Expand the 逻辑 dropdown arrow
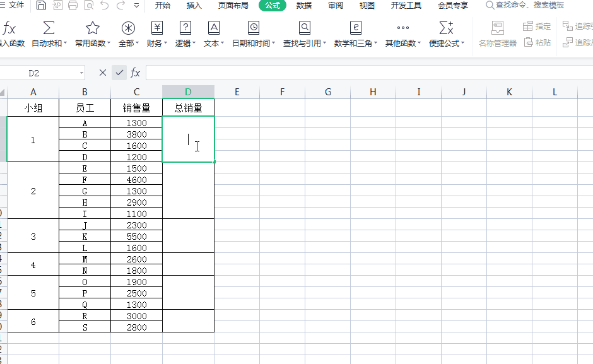593x364 pixels. tap(194, 43)
